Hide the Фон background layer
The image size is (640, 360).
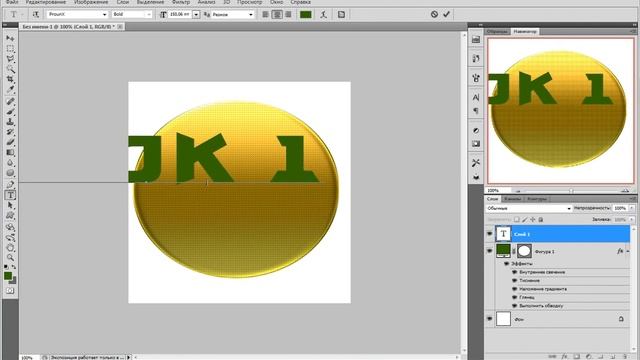489,319
